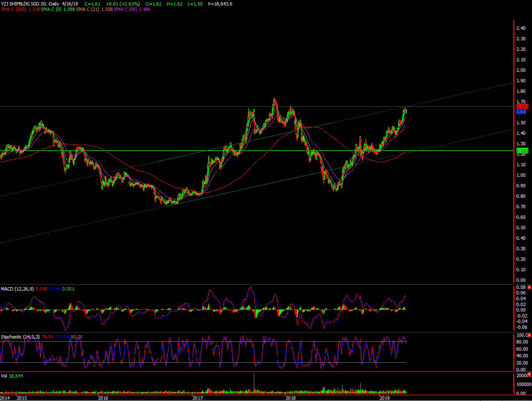Click the red 74.51 Stochastic value
532x401 pixels.
click(x=47, y=337)
